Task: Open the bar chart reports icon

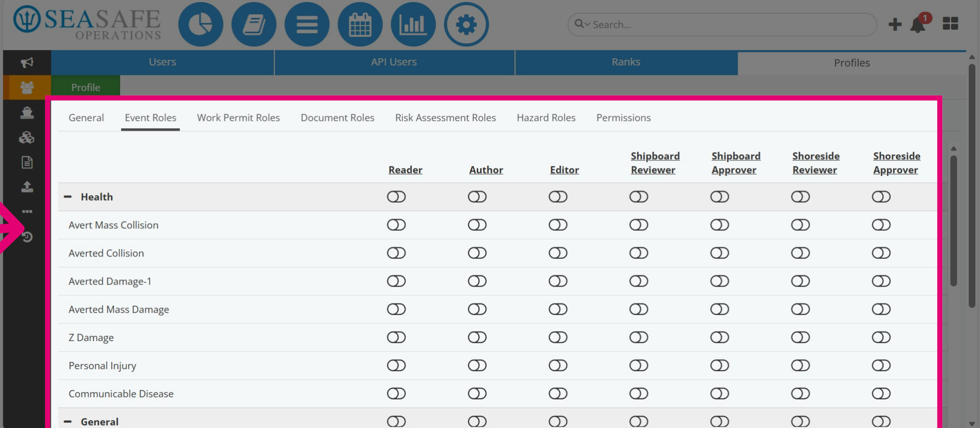Action: pyautogui.click(x=413, y=24)
